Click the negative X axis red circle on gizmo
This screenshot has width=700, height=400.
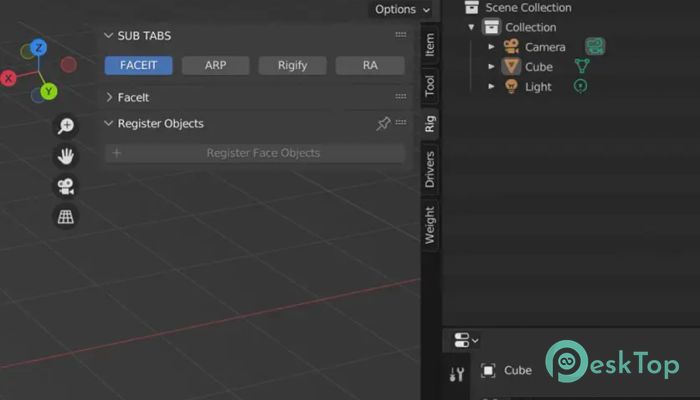tap(68, 65)
